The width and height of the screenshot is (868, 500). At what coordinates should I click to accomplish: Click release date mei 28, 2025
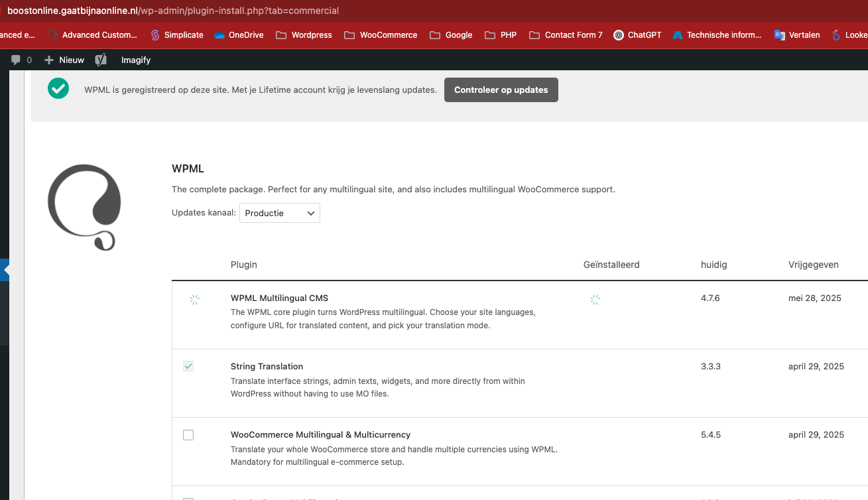click(x=815, y=298)
